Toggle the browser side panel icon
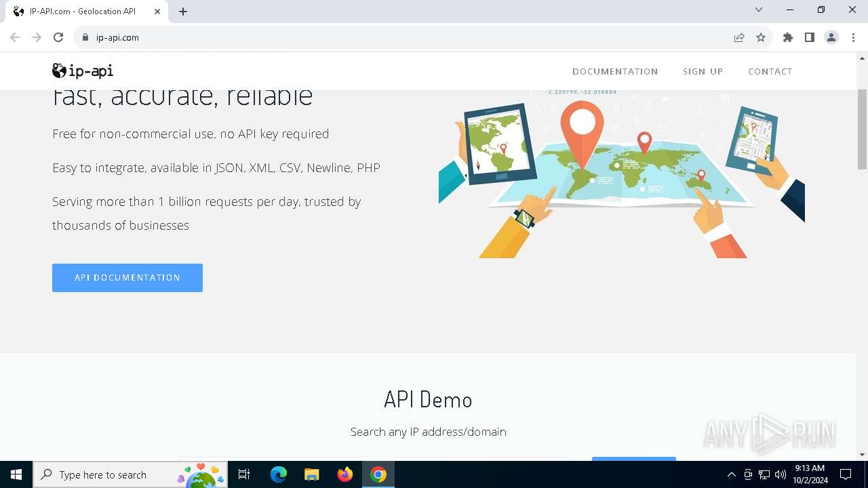Viewport: 868px width, 488px height. 810,37
